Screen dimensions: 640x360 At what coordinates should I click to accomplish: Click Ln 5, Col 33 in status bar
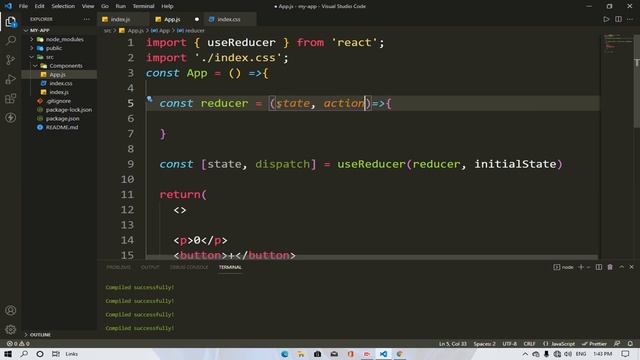(x=453, y=344)
